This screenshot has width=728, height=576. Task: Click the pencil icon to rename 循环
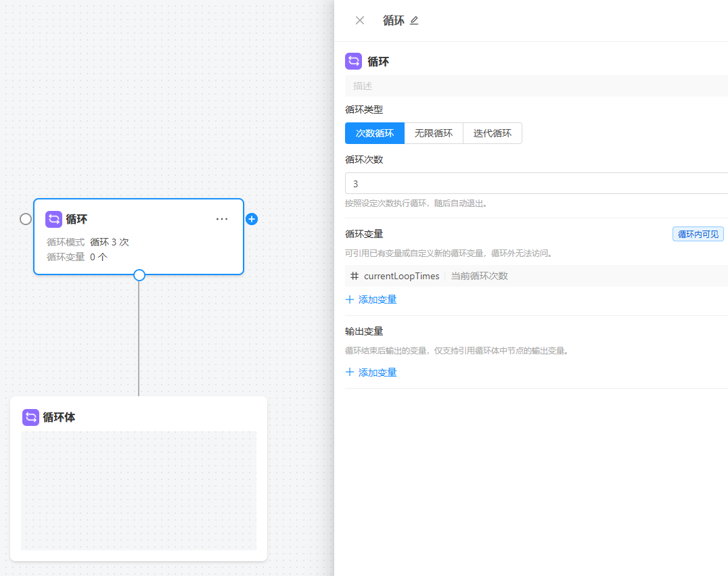point(414,21)
